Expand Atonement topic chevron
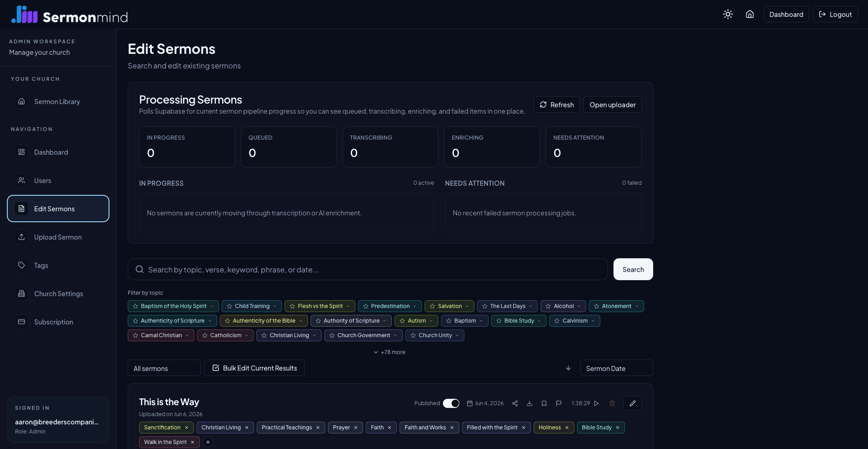 [x=637, y=306]
